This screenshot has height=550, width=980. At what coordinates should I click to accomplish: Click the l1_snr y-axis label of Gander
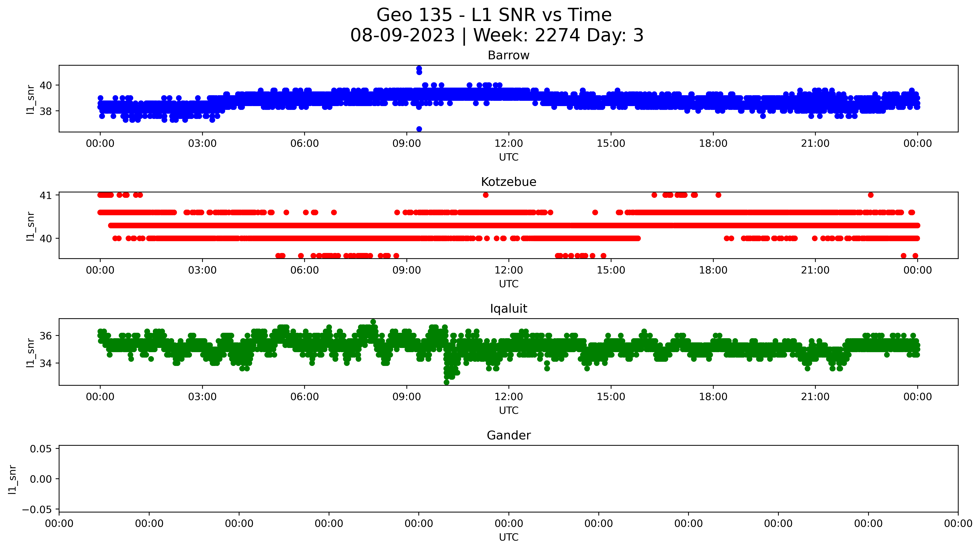pyautogui.click(x=12, y=479)
